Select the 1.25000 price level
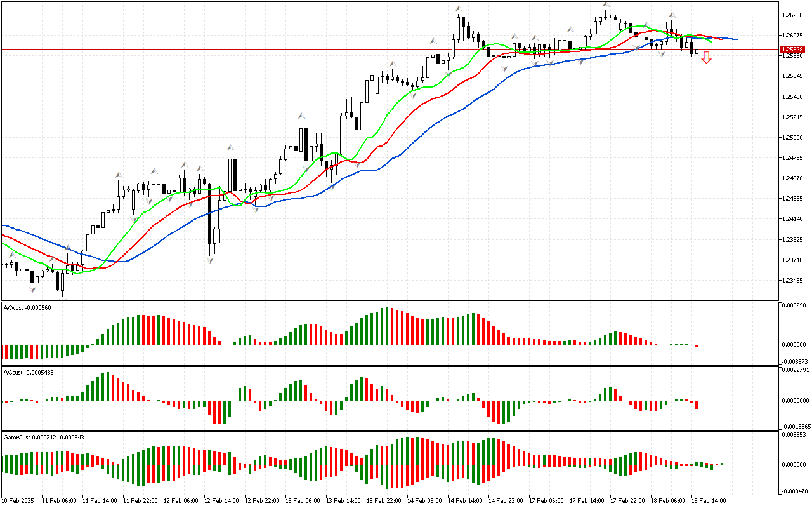812x508 pixels. click(792, 137)
